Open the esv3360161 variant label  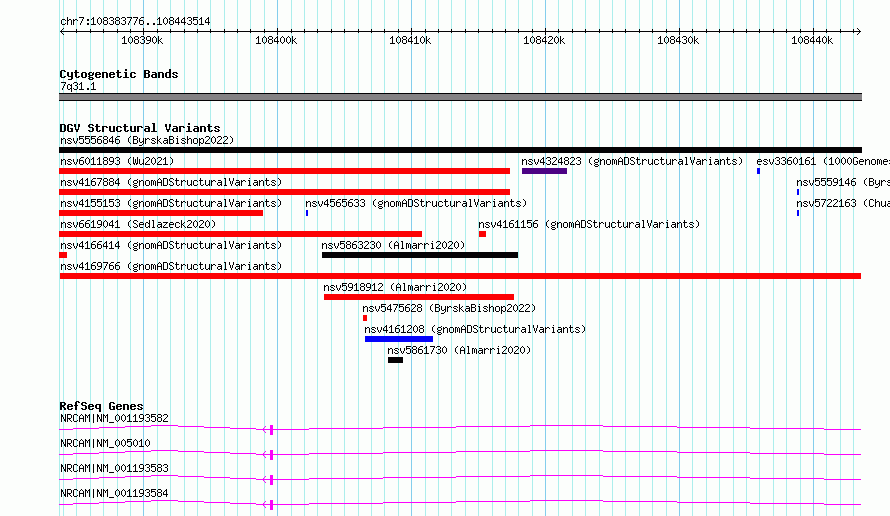pyautogui.click(x=823, y=161)
